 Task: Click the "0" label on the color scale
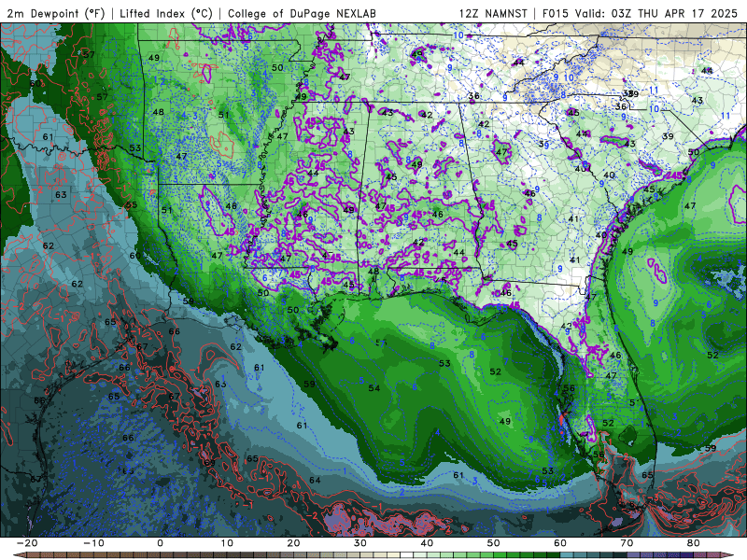pyautogui.click(x=160, y=543)
